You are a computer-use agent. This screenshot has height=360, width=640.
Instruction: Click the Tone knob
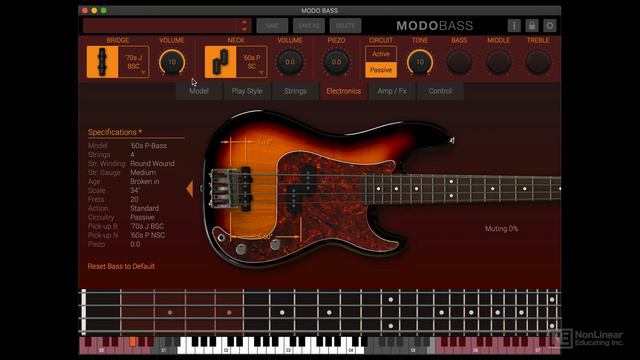(x=420, y=62)
